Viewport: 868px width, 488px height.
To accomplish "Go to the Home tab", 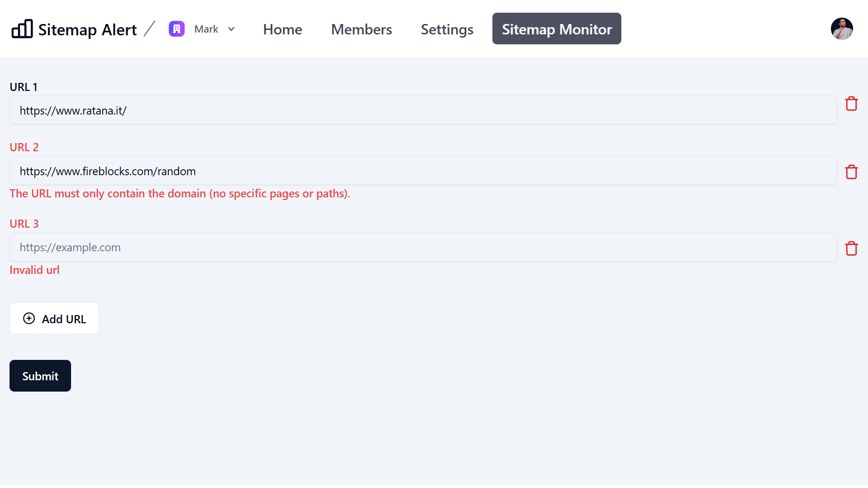I will [x=282, y=29].
